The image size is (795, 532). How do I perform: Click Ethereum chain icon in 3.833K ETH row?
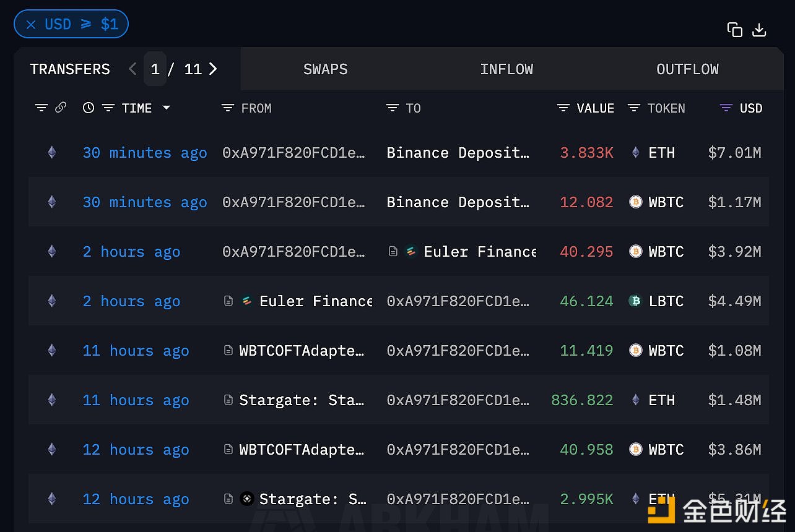52,152
